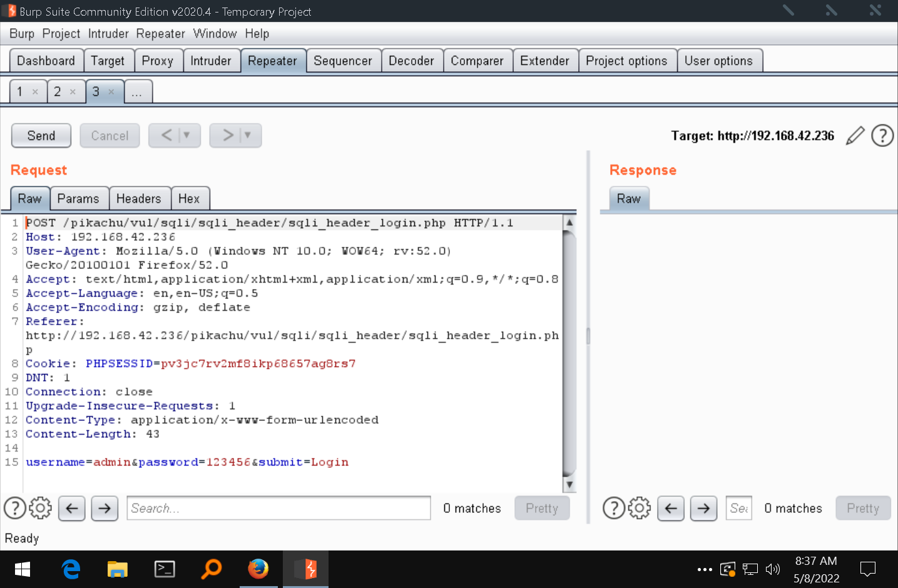Open new Repeater tab with '...' tab

click(x=138, y=92)
